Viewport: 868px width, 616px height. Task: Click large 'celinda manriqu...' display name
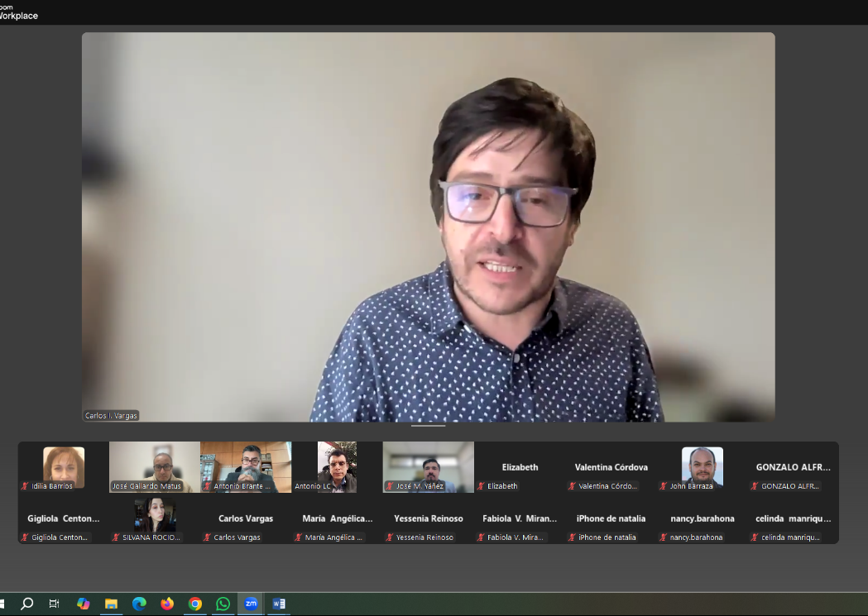click(794, 518)
